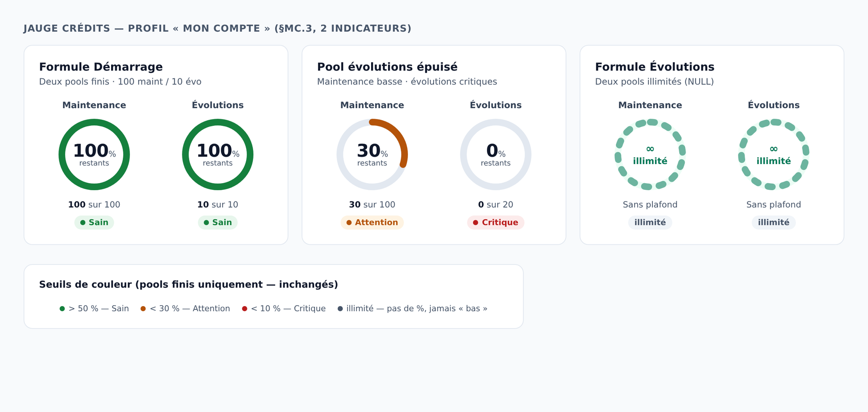Image resolution: width=868 pixels, height=412 pixels.
Task: Click the red dot beside '< 10 % — Critique'
Action: click(x=244, y=309)
